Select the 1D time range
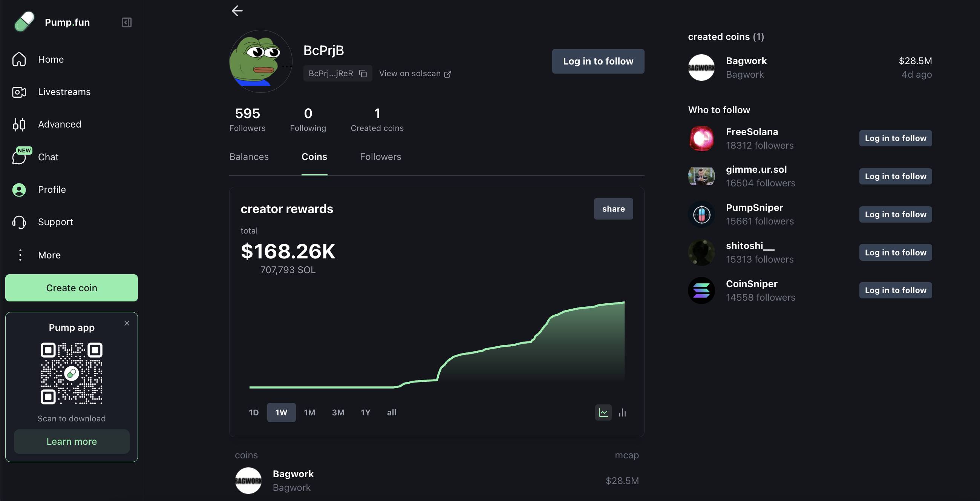Image resolution: width=980 pixels, height=501 pixels. coord(254,413)
